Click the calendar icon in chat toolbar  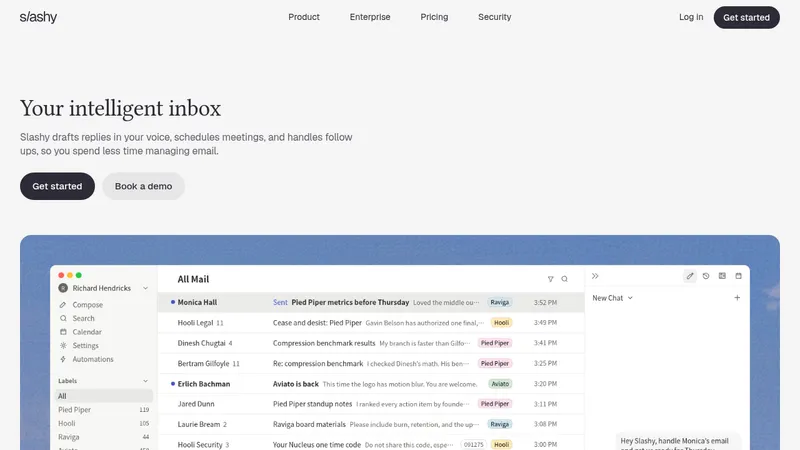coord(739,276)
